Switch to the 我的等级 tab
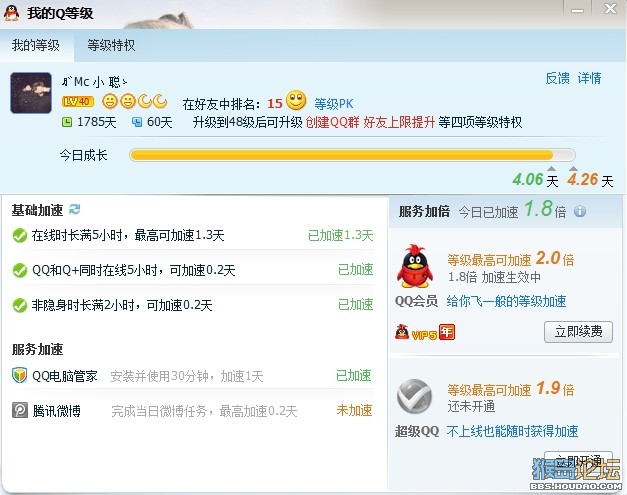Screen dimensions: 627x495 (x=36, y=45)
